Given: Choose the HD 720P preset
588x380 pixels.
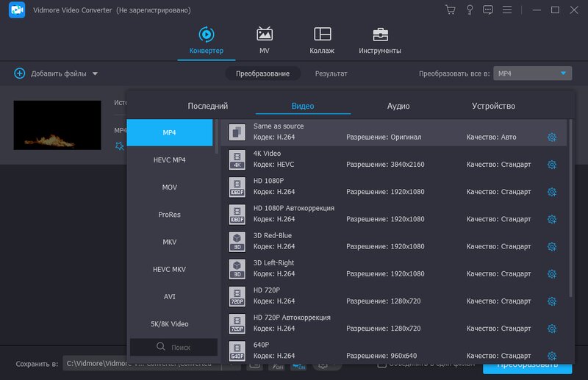Looking at the screenshot, I should (x=393, y=296).
